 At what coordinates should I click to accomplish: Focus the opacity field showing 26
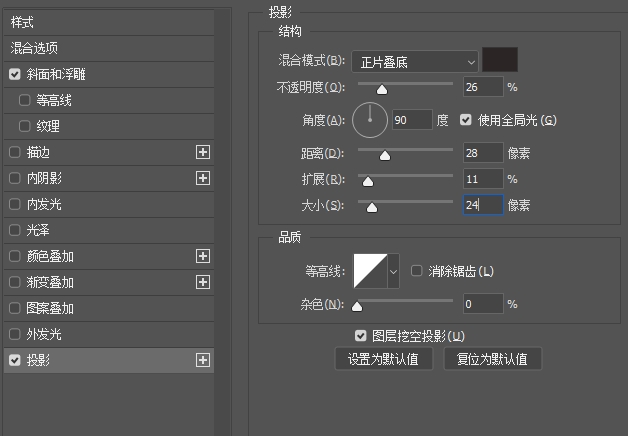click(x=483, y=87)
